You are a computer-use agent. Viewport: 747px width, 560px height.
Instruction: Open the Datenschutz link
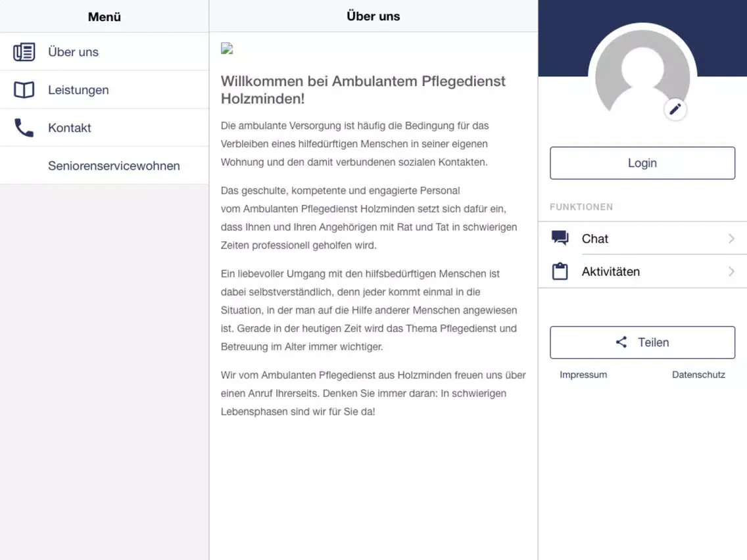698,375
